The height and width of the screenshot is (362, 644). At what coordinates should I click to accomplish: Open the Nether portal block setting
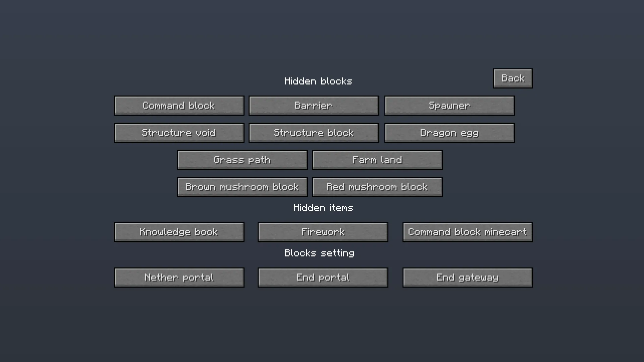[179, 277]
